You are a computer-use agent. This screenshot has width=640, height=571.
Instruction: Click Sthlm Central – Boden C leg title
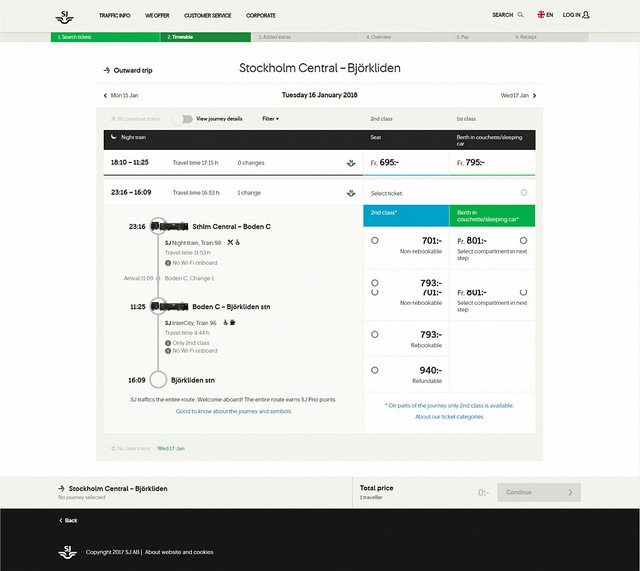tap(231, 227)
